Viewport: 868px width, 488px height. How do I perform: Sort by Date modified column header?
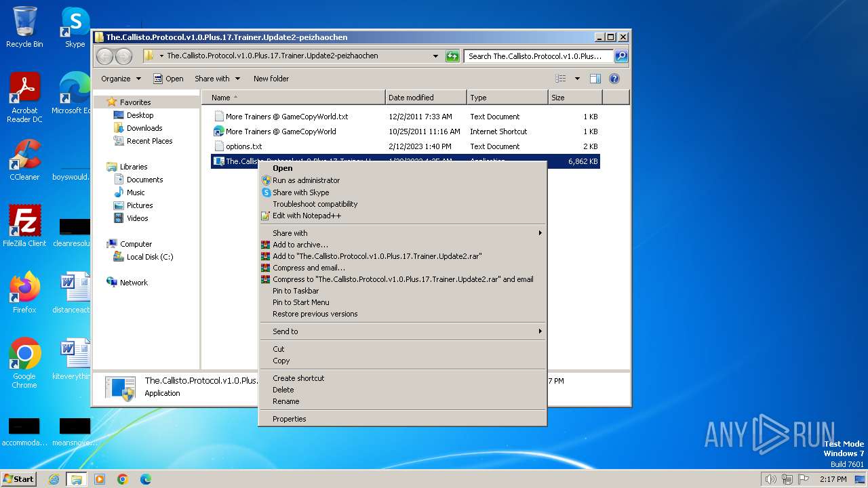pyautogui.click(x=426, y=98)
